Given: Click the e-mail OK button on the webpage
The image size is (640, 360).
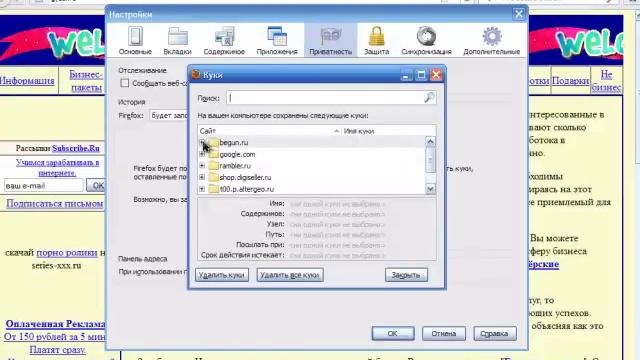Looking at the screenshot, I should (x=96, y=185).
